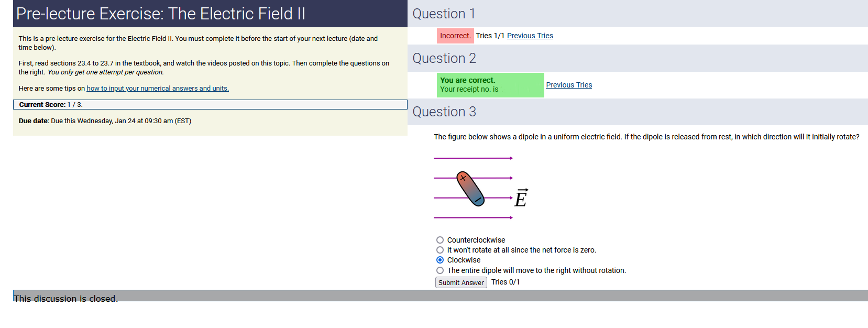Viewport: 868px width, 328px height.
Task: Select the Counterclockwise radio option
Action: click(440, 240)
